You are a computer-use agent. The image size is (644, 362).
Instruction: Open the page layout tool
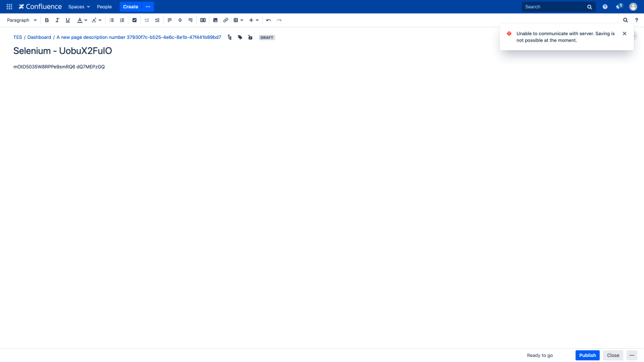[x=203, y=20]
